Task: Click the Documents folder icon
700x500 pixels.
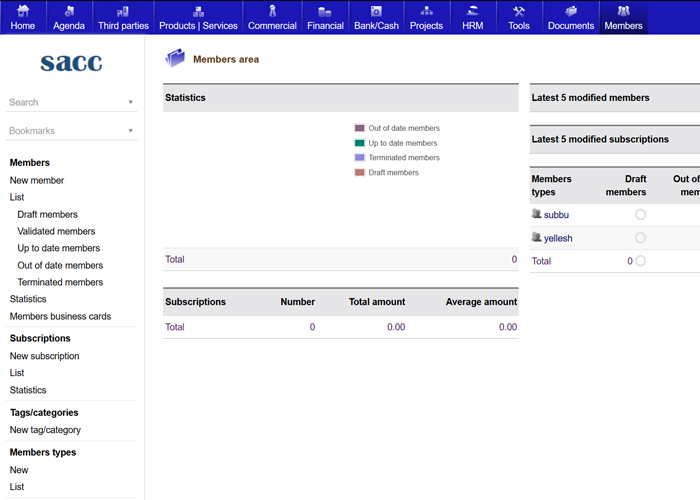Action: tap(570, 12)
